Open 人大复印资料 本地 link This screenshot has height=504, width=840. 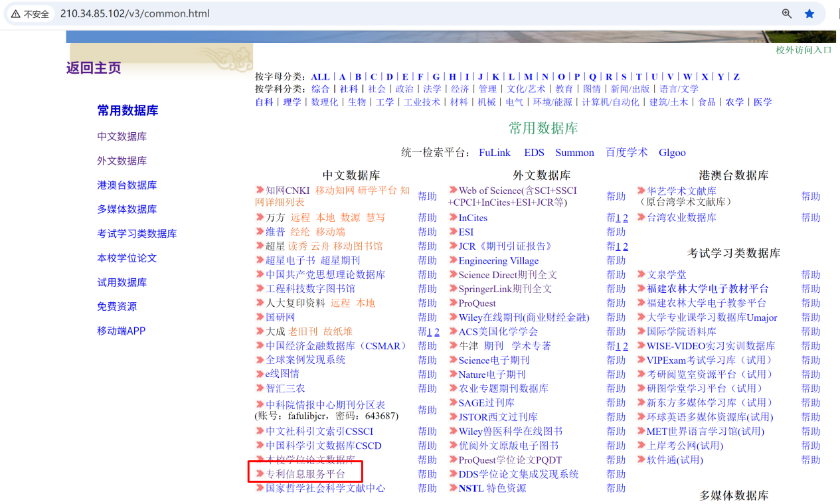[366, 303]
